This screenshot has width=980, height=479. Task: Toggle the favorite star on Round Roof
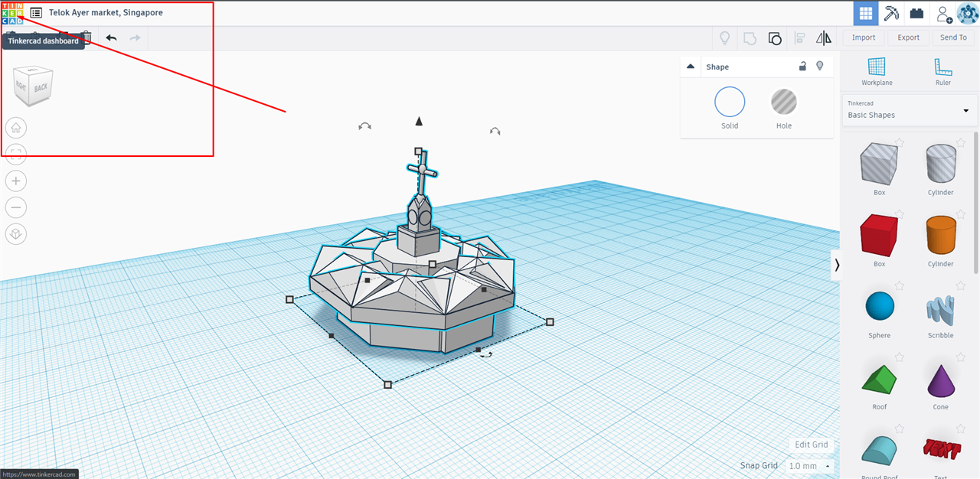coord(899,429)
